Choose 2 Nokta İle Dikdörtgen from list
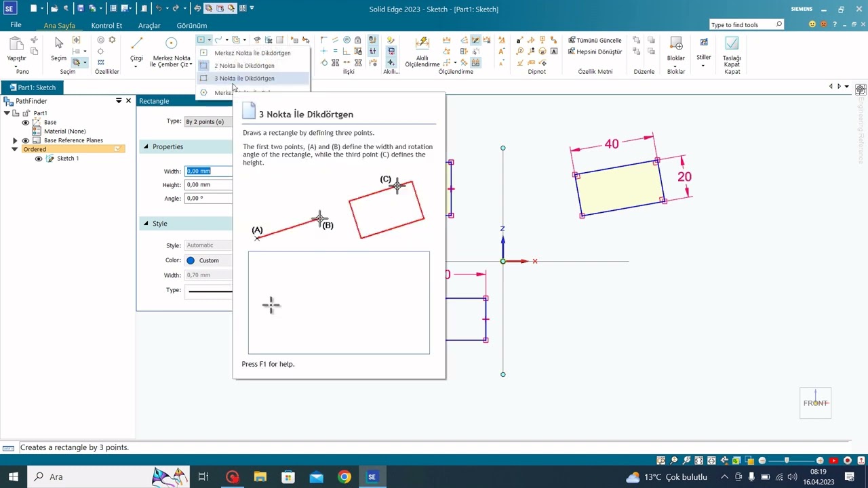 [253, 66]
